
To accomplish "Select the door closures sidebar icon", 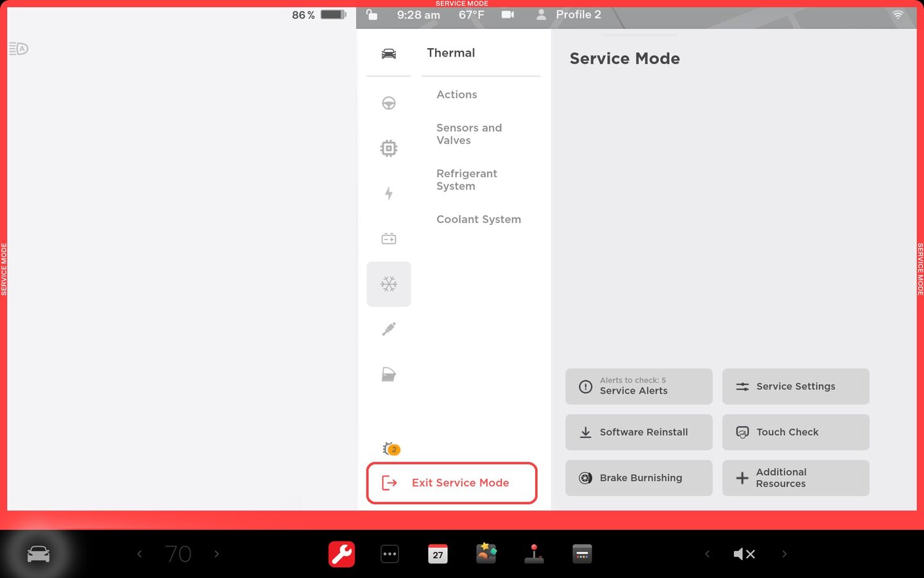I will click(388, 374).
